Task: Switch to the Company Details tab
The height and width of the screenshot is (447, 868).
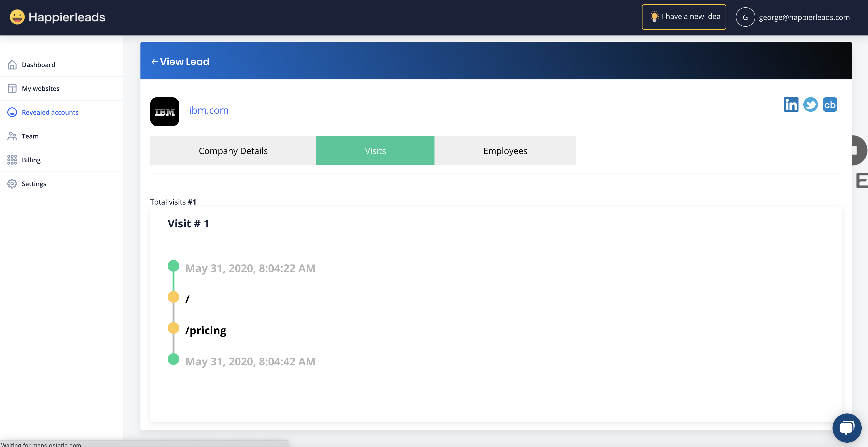Action: click(x=233, y=151)
